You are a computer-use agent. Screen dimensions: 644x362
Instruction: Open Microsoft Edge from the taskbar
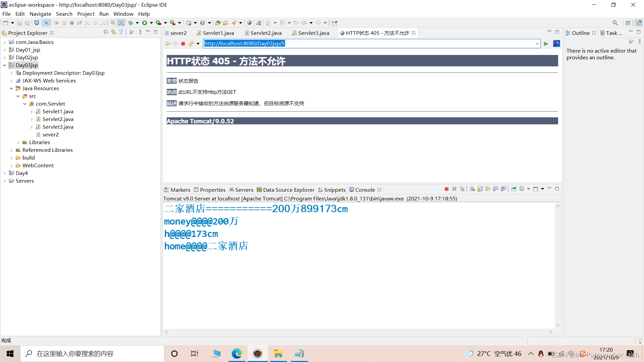(237, 354)
